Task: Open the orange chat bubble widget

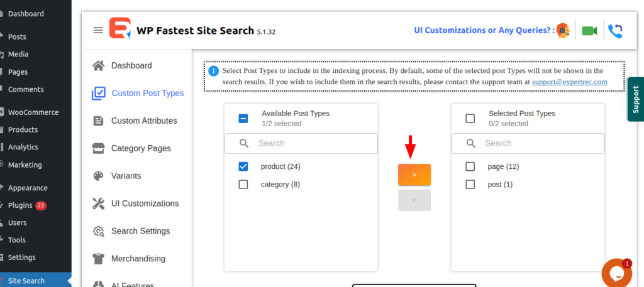Action: click(x=616, y=272)
